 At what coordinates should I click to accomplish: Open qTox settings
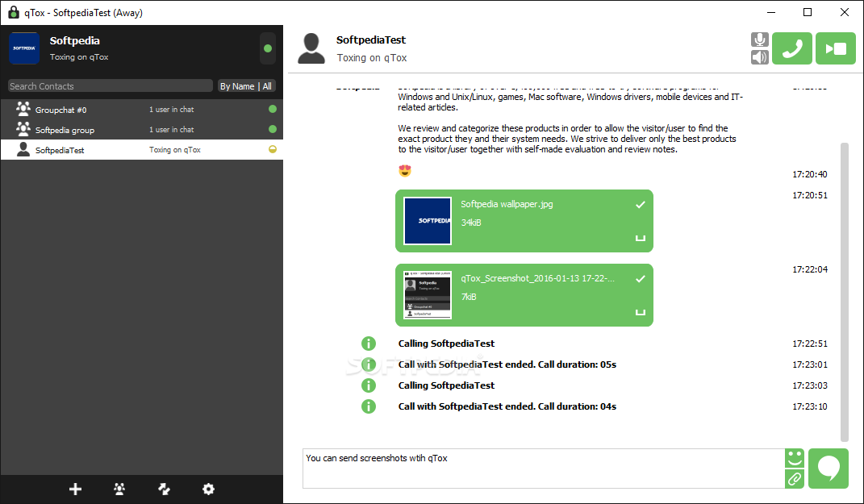click(208, 489)
